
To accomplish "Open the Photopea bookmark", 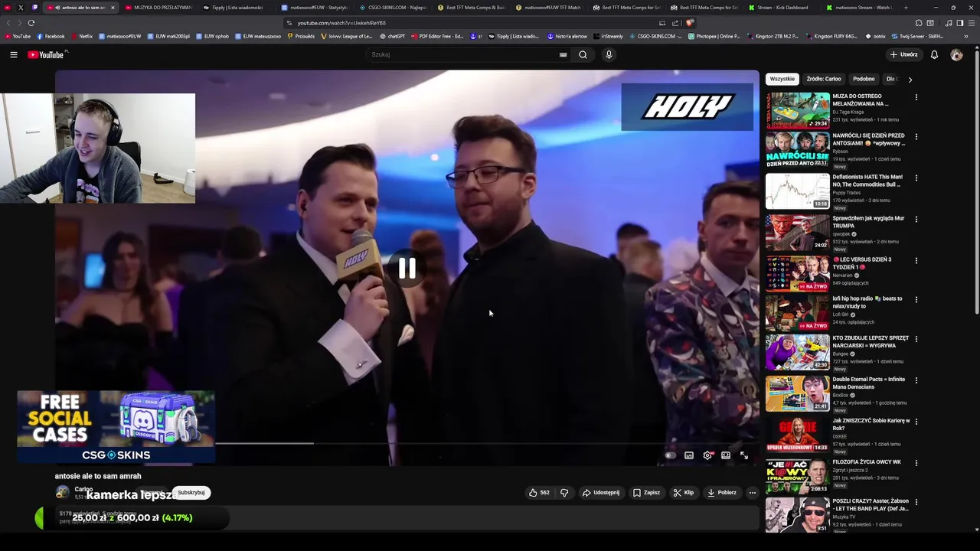I will coord(714,36).
